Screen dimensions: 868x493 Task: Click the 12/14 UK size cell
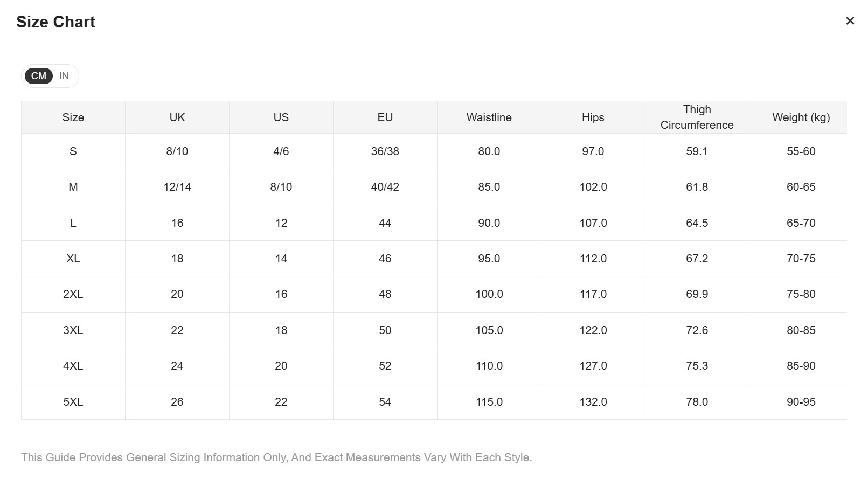(177, 187)
